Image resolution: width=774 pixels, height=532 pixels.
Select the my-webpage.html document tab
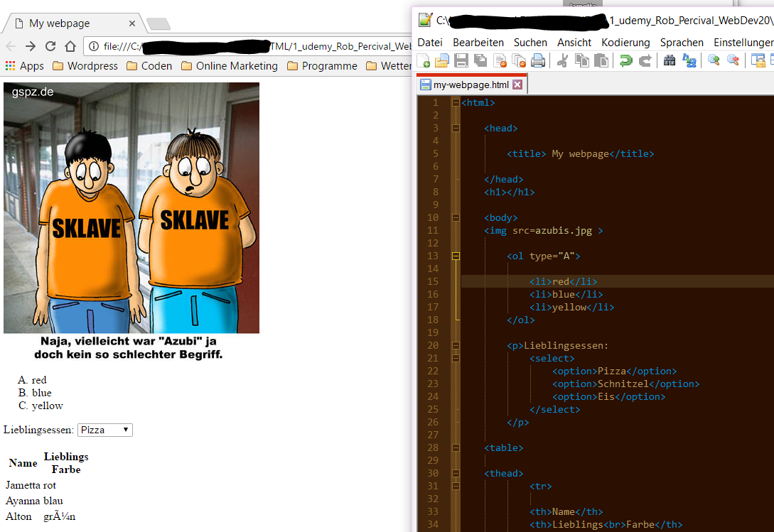(x=471, y=85)
